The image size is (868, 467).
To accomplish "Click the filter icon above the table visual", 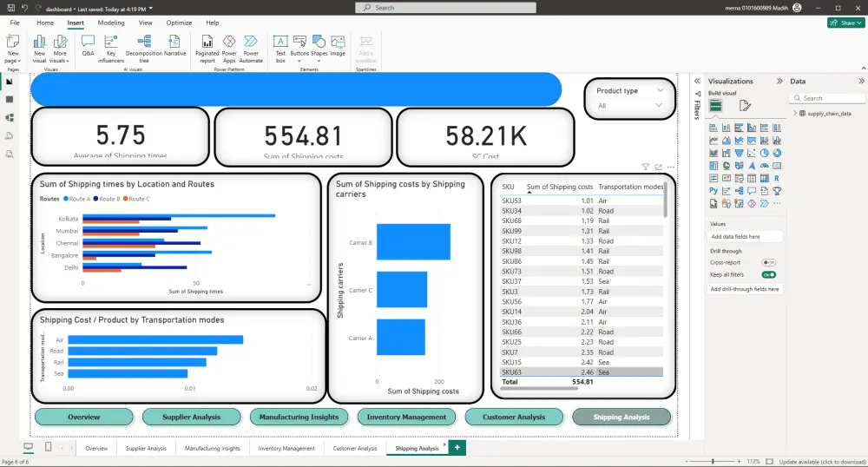I will (646, 167).
